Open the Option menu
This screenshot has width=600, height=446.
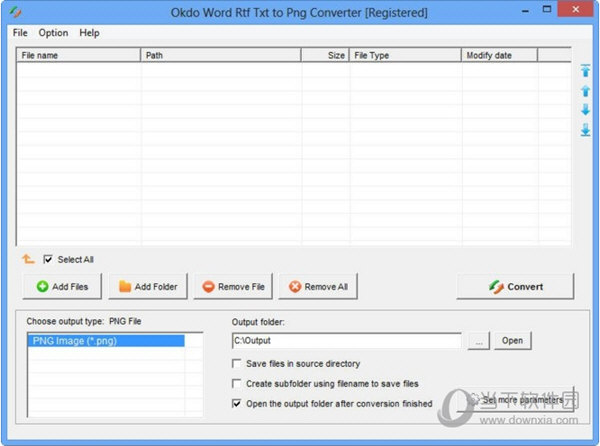[x=53, y=33]
